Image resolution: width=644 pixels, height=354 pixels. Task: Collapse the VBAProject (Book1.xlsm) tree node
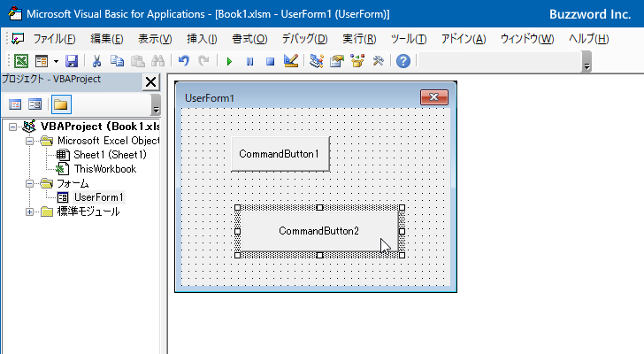pos(12,127)
